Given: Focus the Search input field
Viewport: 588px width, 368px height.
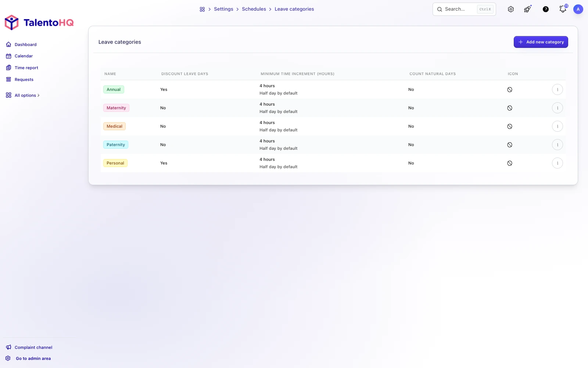Looking at the screenshot, I should pyautogui.click(x=464, y=9).
